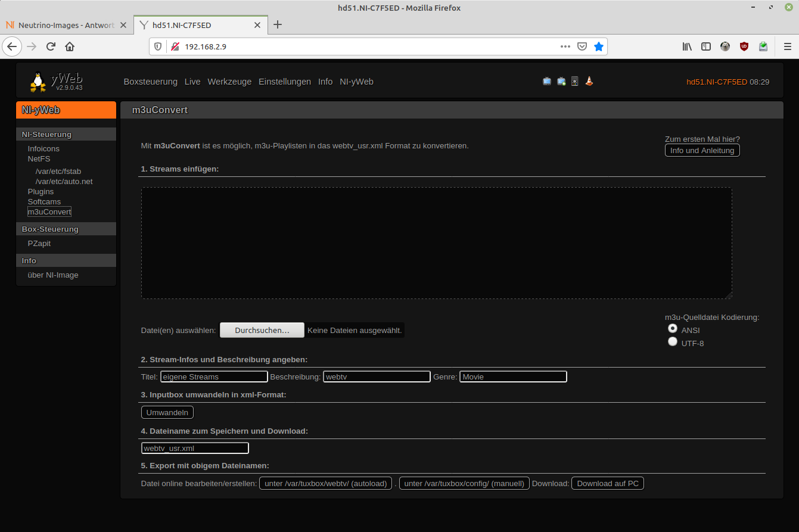Reload the page with the refresh icon
This screenshot has width=799, height=532.
pyautogui.click(x=51, y=46)
